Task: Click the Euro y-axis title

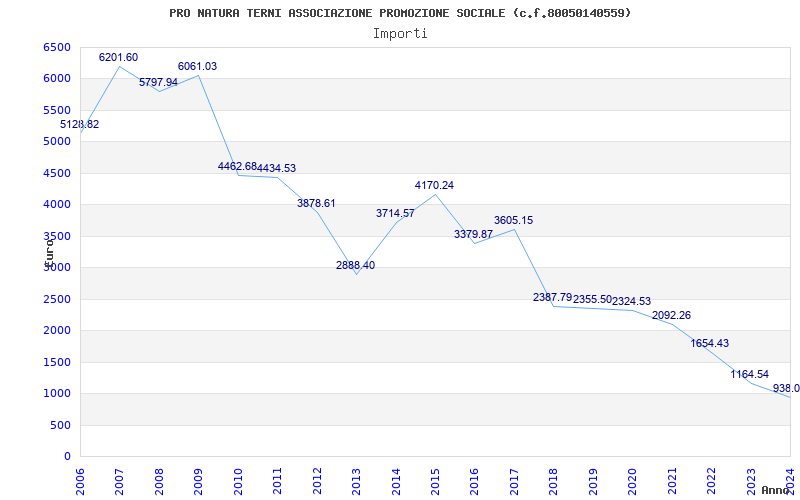Action: coord(49,253)
